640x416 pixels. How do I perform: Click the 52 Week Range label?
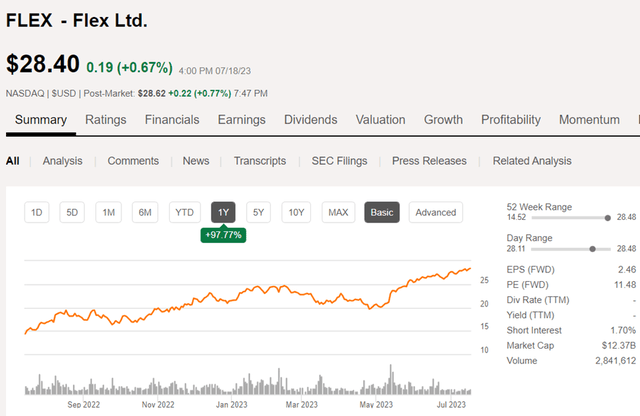click(539, 207)
